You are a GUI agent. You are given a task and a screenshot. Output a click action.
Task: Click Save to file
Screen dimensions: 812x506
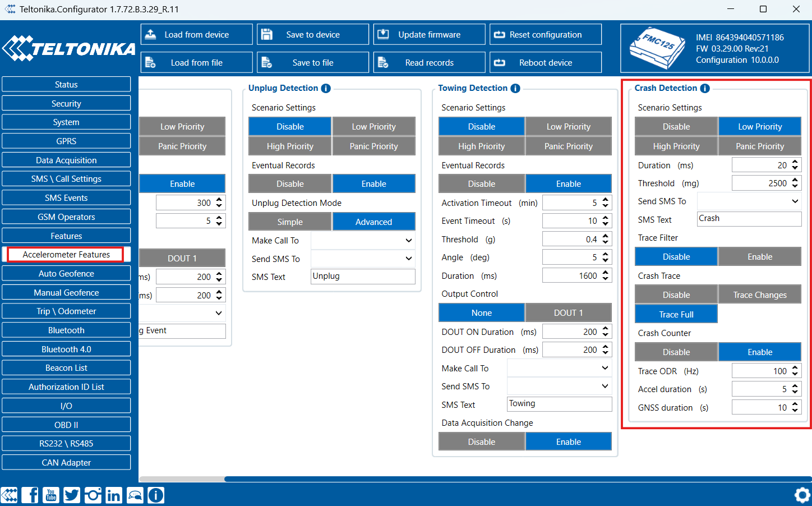coord(313,62)
